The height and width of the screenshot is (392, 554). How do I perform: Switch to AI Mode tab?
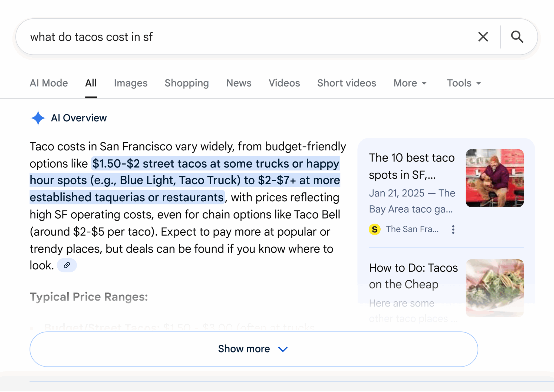pos(49,83)
